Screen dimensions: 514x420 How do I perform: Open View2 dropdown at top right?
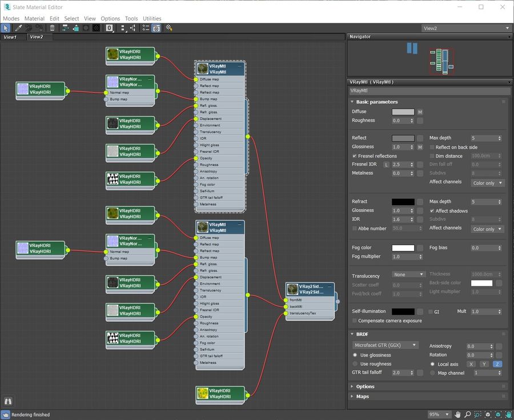(466, 28)
